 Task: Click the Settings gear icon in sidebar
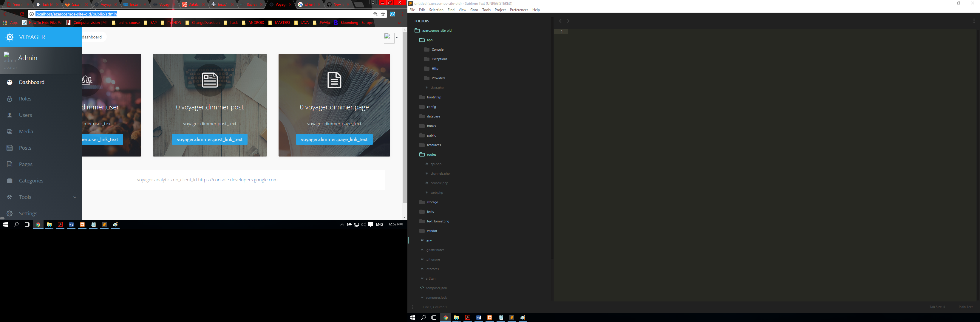click(10, 214)
